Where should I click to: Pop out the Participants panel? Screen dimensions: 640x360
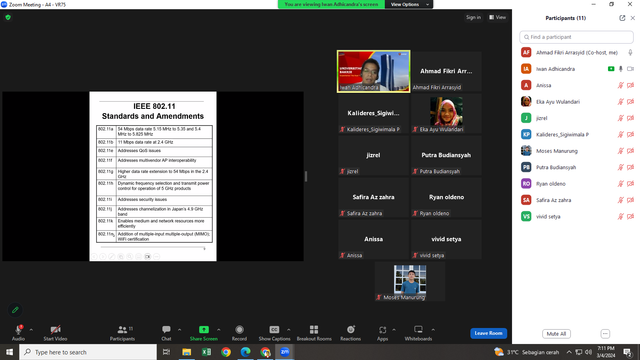[x=622, y=18]
